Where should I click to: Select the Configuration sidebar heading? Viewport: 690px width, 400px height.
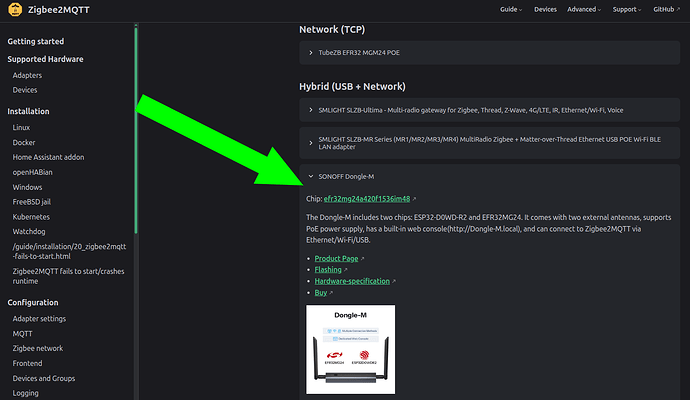[33, 303]
